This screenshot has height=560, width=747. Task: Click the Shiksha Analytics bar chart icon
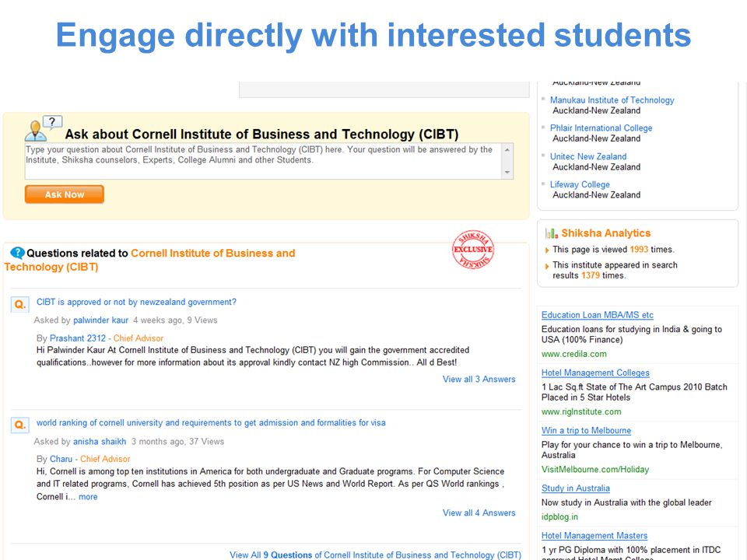tap(551, 233)
